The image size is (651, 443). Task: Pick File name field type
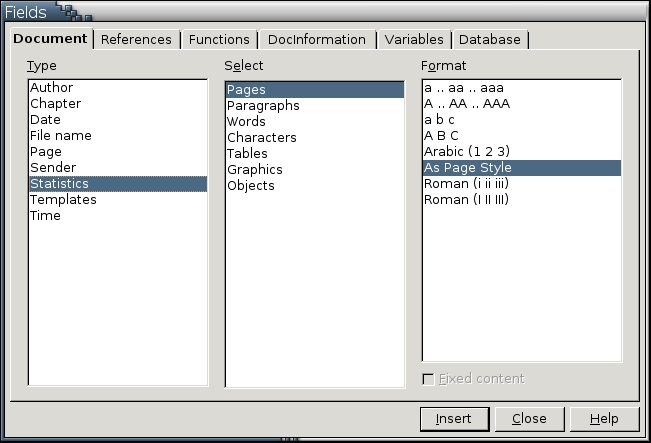[61, 136]
